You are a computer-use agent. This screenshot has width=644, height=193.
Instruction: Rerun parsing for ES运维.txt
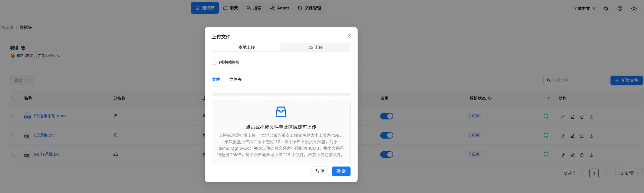pyautogui.click(x=546, y=135)
